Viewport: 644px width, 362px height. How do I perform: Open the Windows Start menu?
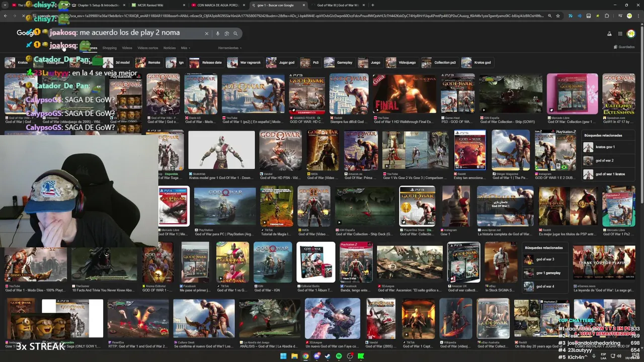click(283, 356)
